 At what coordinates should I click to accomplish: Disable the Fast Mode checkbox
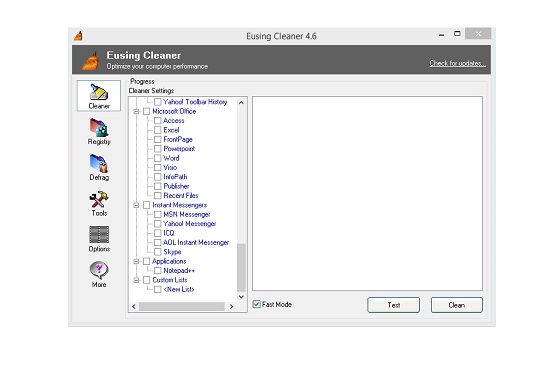[256, 304]
